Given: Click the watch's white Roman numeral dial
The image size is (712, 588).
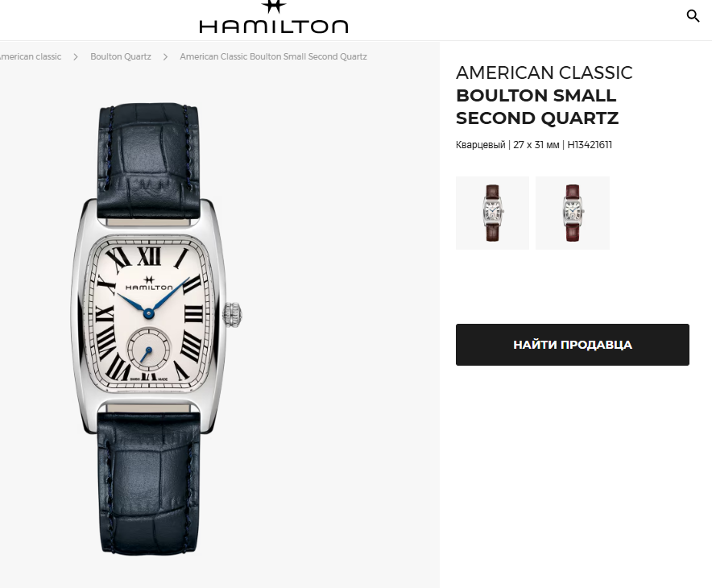Looking at the screenshot, I should pyautogui.click(x=149, y=313).
